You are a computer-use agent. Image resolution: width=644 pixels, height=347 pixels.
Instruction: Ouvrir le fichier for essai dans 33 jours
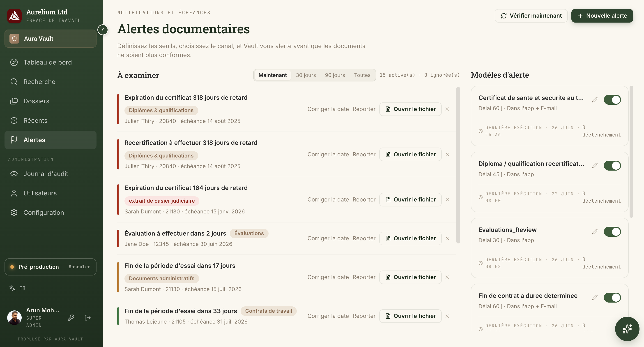410,316
